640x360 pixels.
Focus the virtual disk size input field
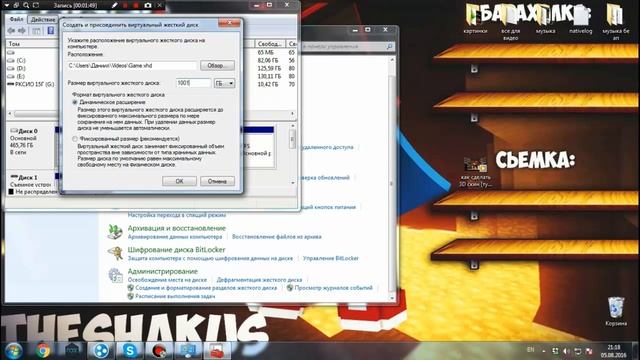coord(193,83)
